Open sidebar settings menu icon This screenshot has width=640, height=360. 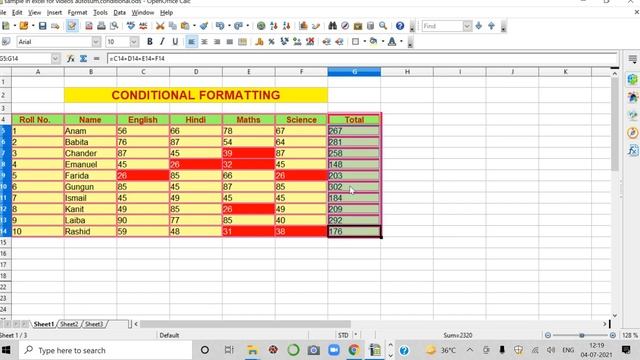[x=633, y=59]
